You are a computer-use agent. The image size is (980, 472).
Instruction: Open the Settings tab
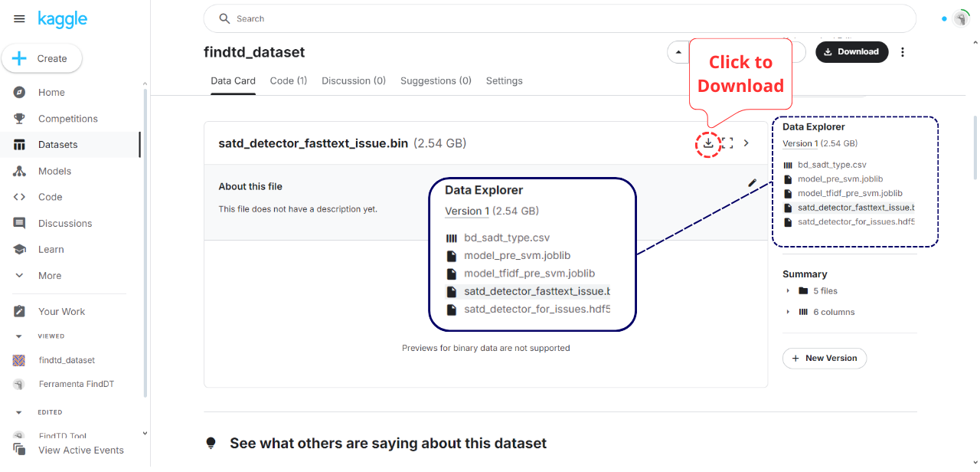(x=504, y=80)
